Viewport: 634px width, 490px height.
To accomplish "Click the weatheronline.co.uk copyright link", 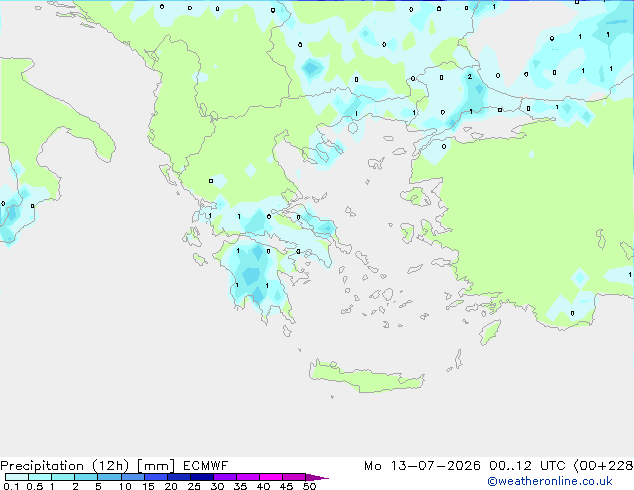I will [x=550, y=481].
